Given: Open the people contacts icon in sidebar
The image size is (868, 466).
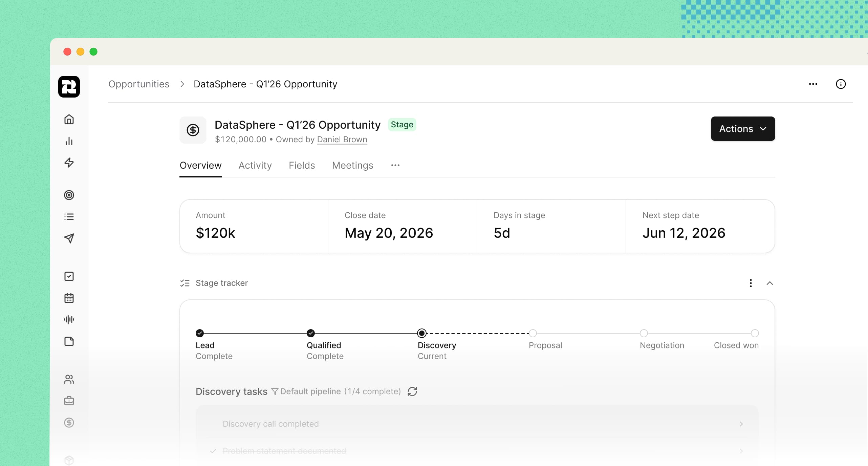Looking at the screenshot, I should coord(69,379).
